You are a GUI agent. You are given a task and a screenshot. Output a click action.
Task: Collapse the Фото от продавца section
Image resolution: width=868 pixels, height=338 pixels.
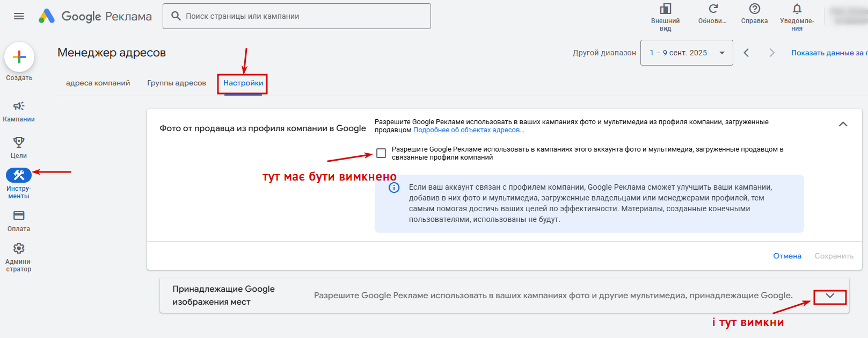[x=843, y=124]
